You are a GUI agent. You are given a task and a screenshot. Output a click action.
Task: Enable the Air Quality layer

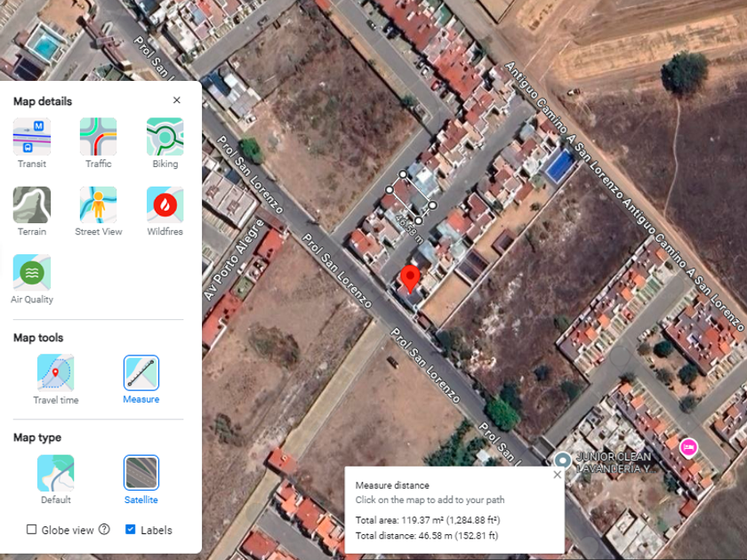[32, 272]
